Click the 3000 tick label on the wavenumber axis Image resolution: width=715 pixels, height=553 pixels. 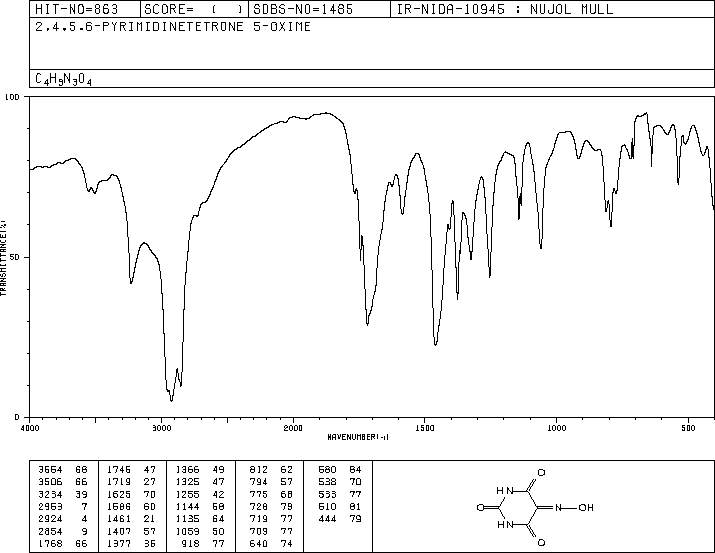161,428
